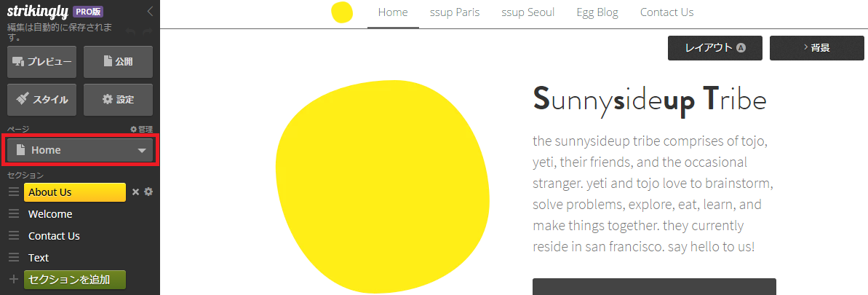Open the 管理 page management link
Image resolution: width=868 pixels, height=295 pixels.
tap(141, 129)
